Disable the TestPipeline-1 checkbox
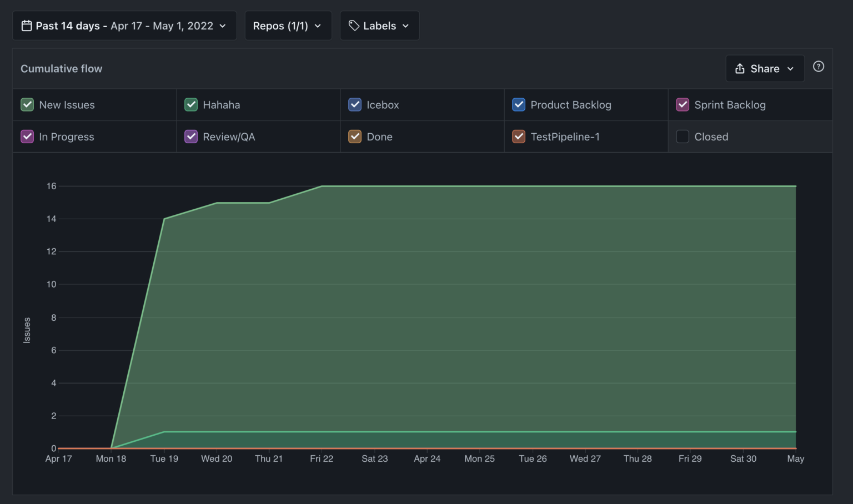This screenshot has width=853, height=504. coord(519,137)
